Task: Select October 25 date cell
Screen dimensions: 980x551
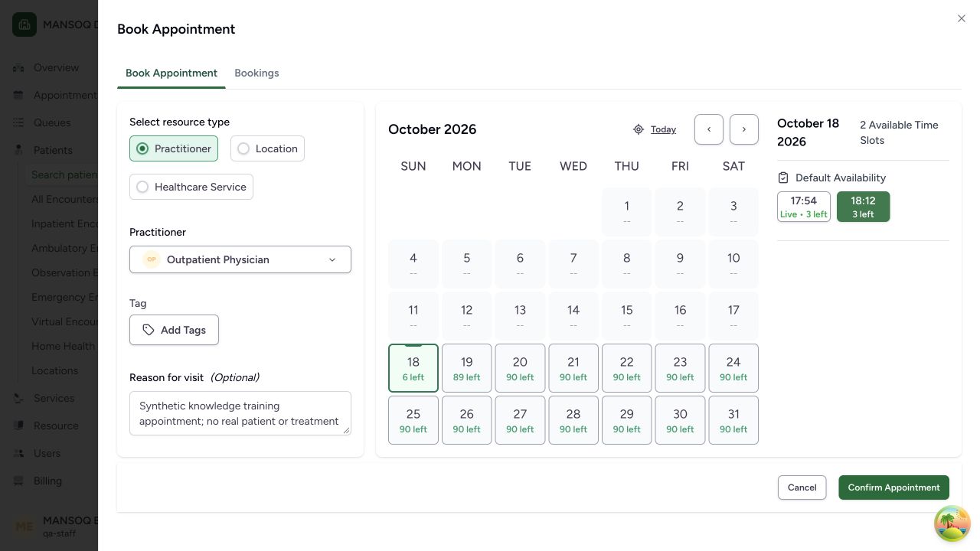Action: pyautogui.click(x=413, y=420)
